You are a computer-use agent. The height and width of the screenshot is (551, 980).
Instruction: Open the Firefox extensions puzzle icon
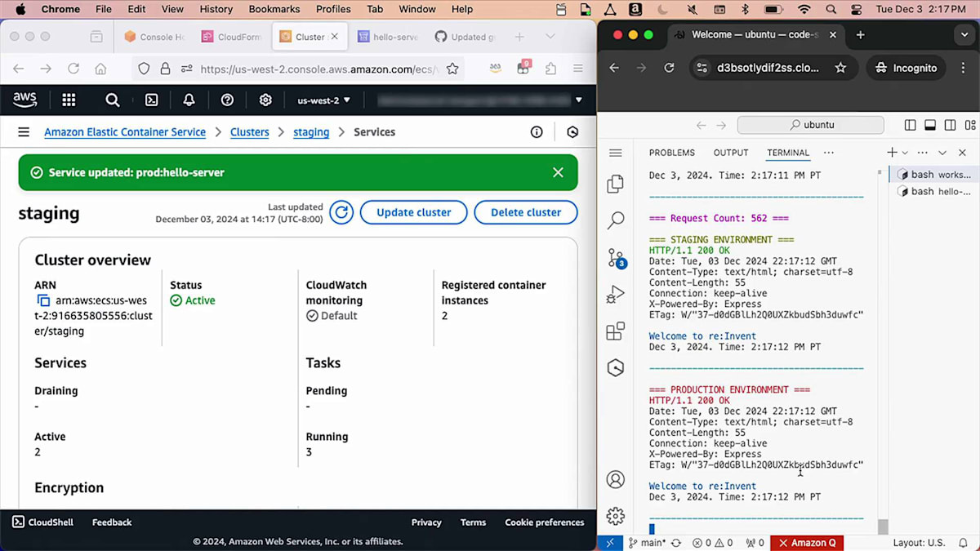coord(551,69)
